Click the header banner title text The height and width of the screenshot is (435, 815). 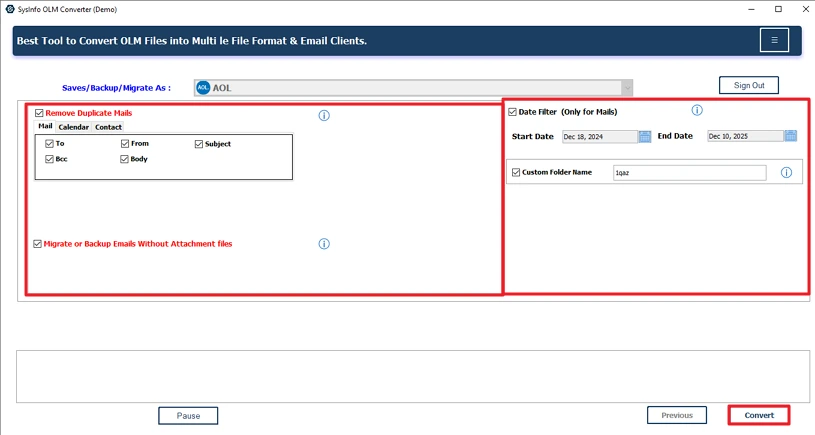192,41
